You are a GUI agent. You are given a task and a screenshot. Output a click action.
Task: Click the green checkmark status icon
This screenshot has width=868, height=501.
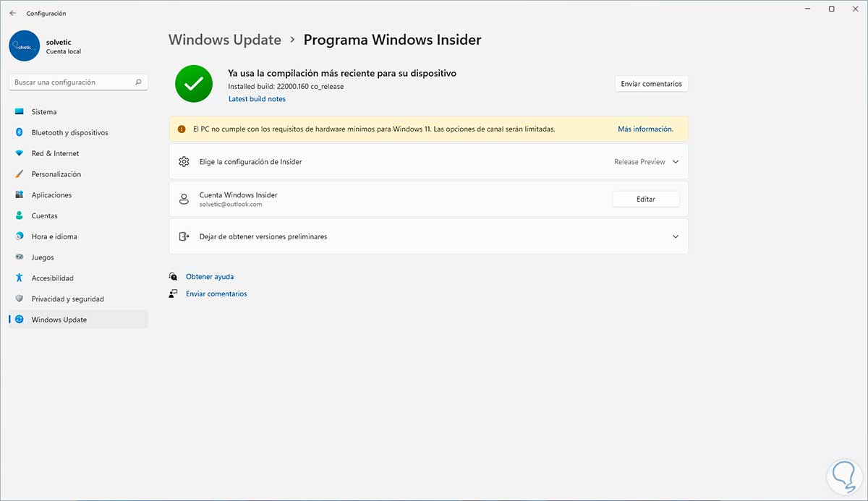193,84
